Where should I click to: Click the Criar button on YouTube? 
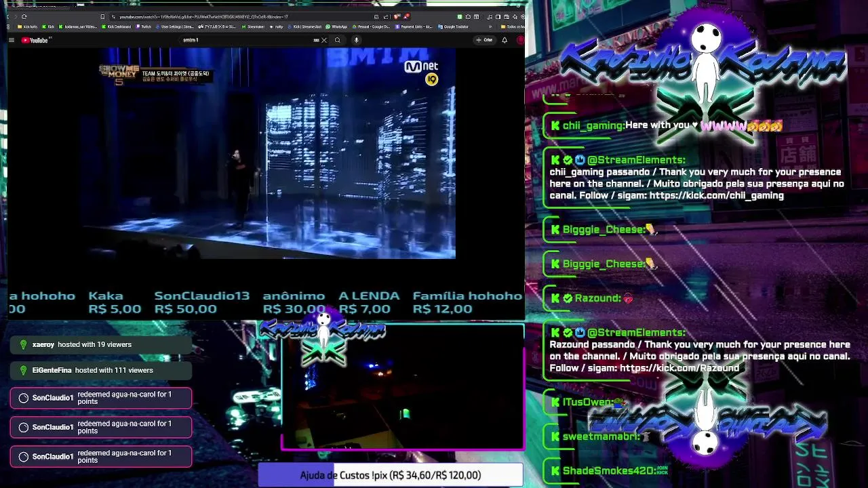484,40
